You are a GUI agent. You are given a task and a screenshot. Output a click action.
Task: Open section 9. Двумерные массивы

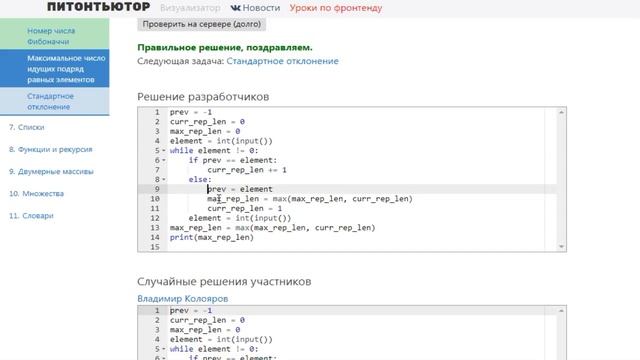51,171
